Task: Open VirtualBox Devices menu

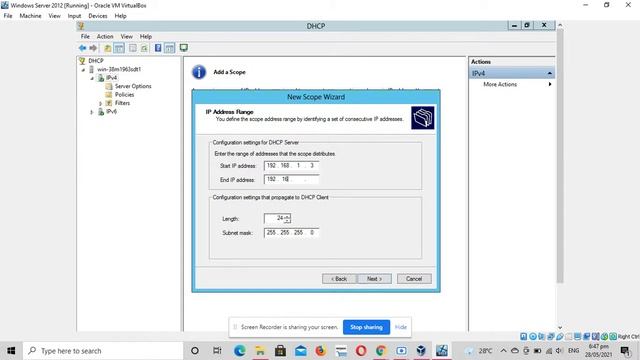Action: (98, 16)
